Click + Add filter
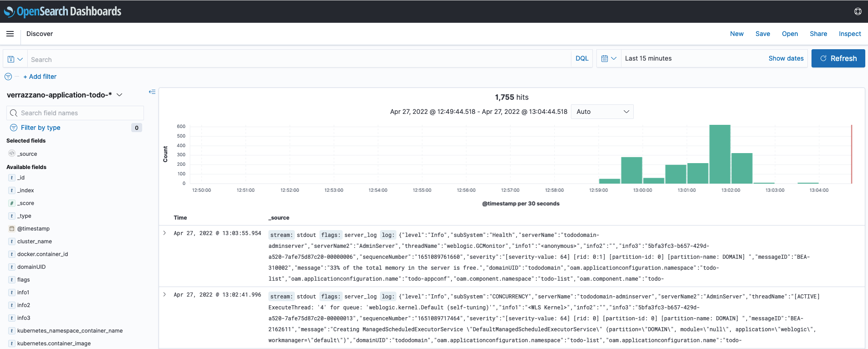Screen dimensions: 868x349 point(40,77)
